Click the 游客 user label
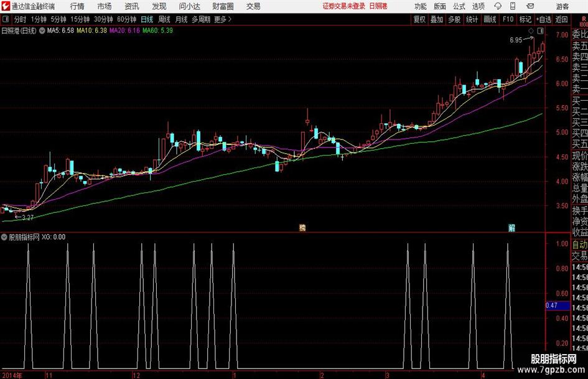Image resolution: width=588 pixels, height=379 pixels. tap(562, 6)
